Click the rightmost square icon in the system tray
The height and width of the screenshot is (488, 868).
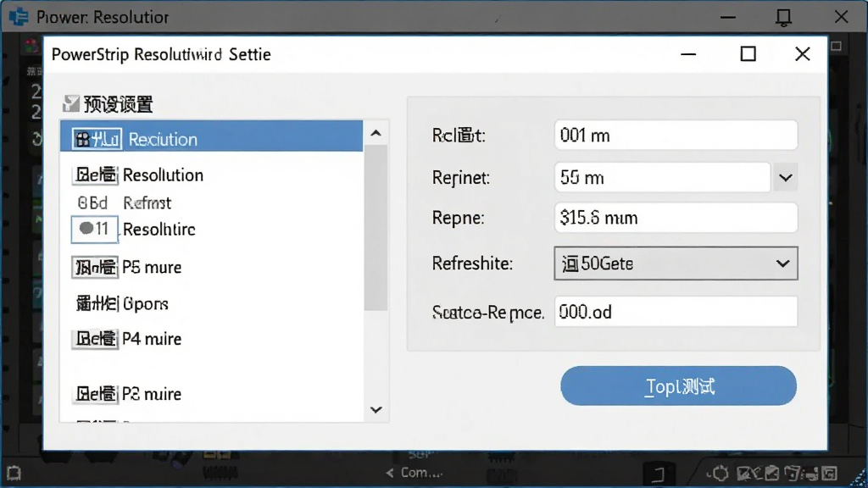click(829, 473)
